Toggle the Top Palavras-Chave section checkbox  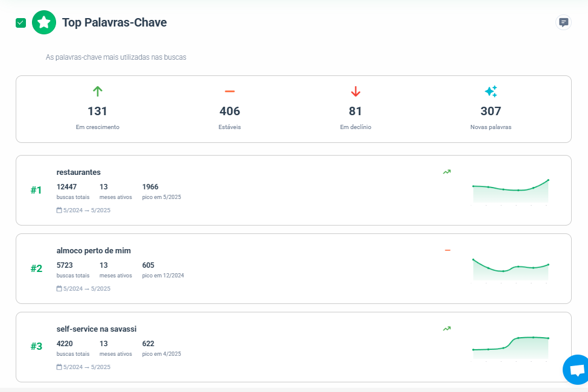tap(21, 23)
